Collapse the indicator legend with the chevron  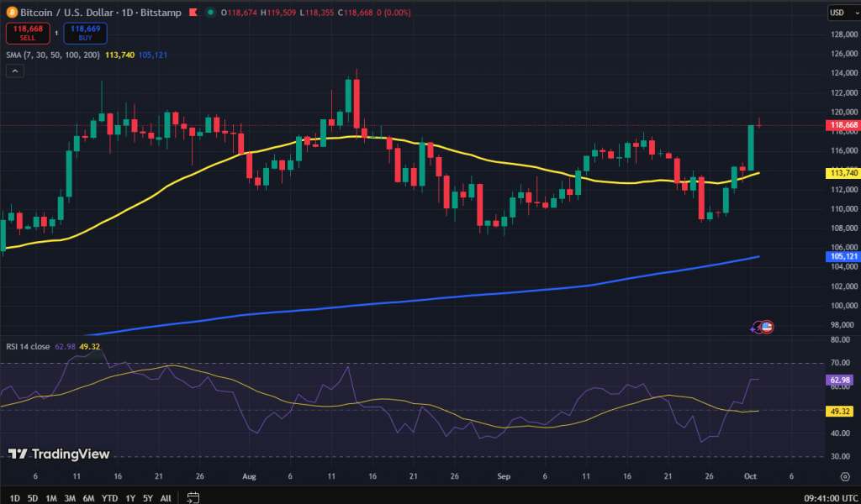click(x=15, y=71)
